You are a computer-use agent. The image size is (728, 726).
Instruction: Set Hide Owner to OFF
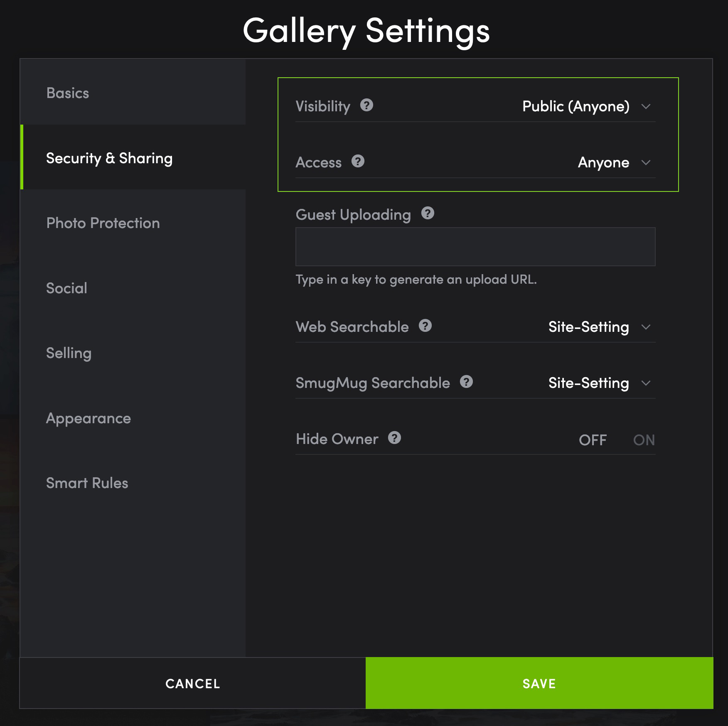point(593,440)
